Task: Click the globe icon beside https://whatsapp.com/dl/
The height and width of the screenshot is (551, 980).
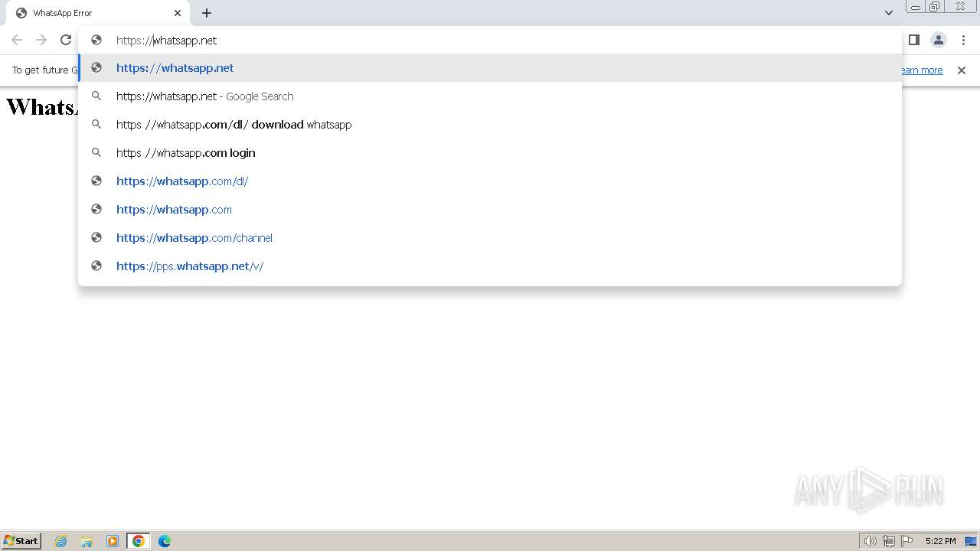Action: (x=96, y=181)
